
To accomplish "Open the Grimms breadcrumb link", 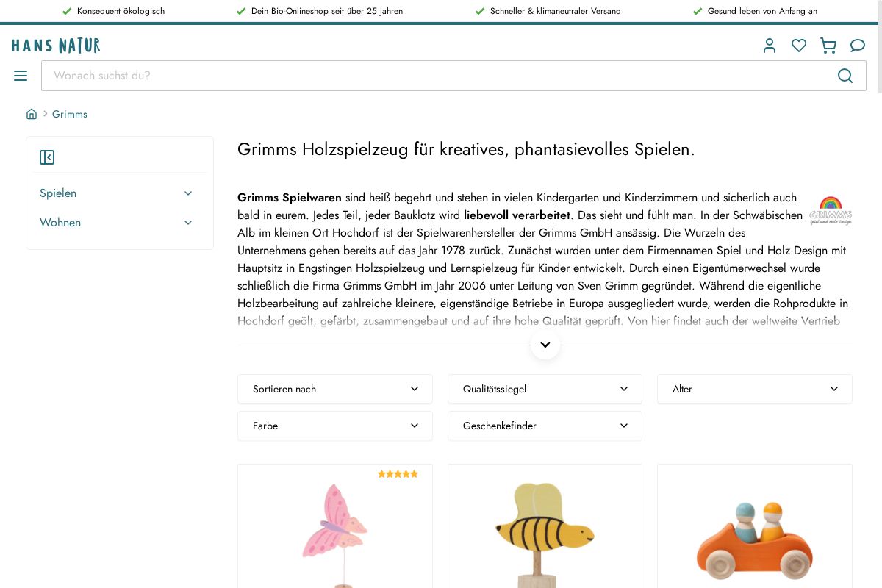I will coord(70,114).
